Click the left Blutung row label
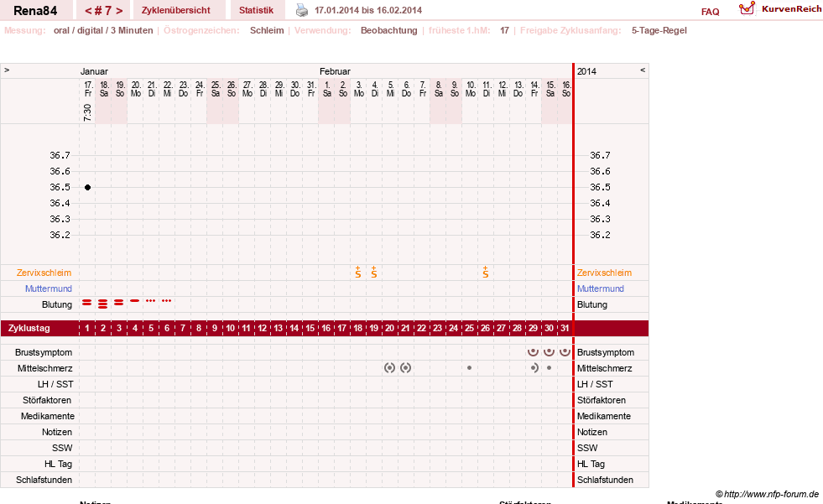The width and height of the screenshot is (823, 504). point(57,304)
